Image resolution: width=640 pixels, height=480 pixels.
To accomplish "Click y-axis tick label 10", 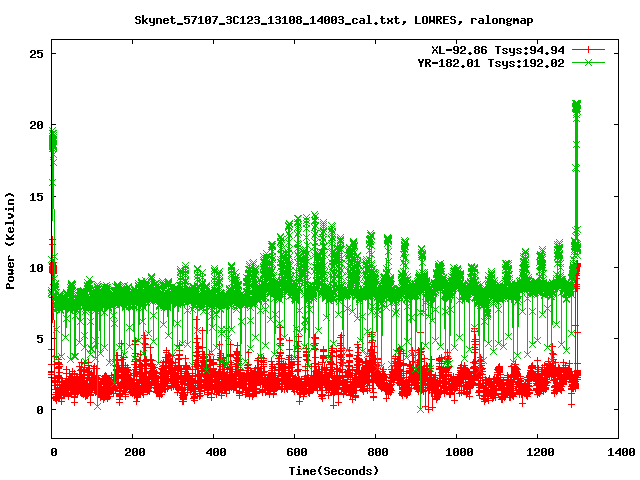I will pyautogui.click(x=36, y=268).
